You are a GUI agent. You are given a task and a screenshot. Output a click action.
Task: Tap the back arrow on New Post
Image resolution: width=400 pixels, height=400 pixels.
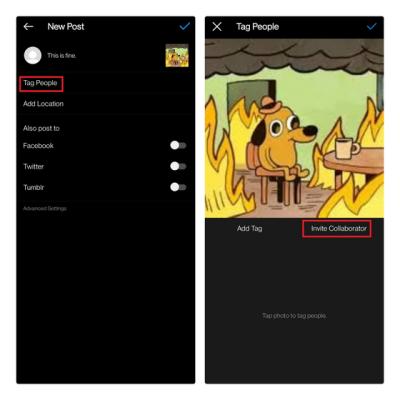tap(29, 27)
